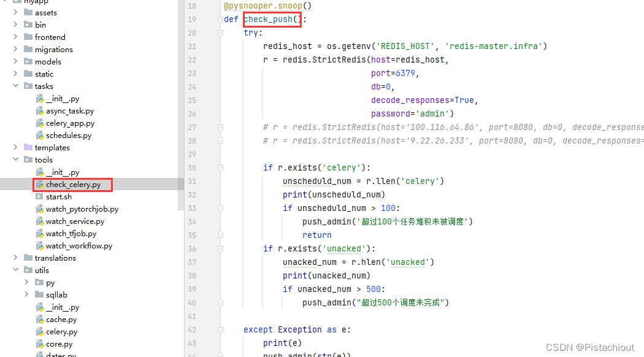Expand the models folder chevron
Image resolution: width=644 pixels, height=357 pixels.
(15, 61)
